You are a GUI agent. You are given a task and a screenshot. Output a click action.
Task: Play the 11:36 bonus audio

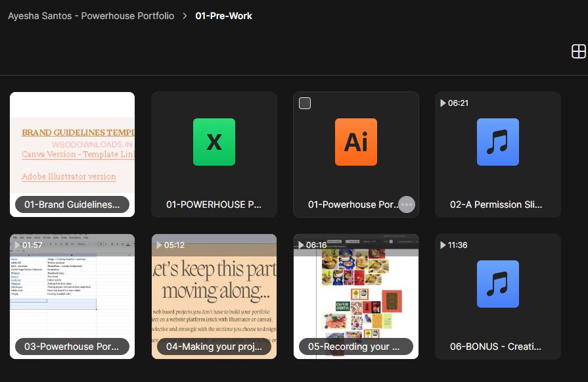pos(443,245)
